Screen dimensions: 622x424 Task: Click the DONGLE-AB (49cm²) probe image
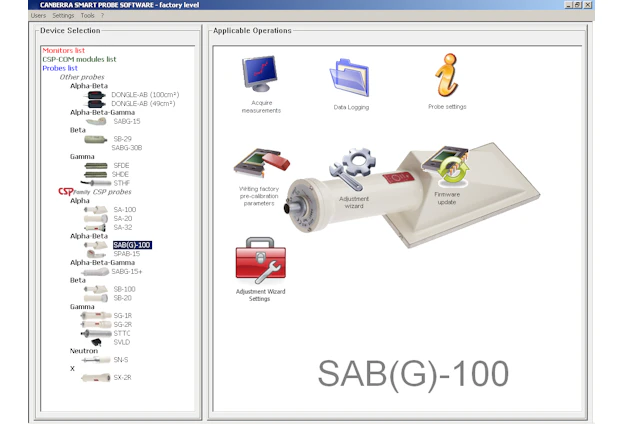click(x=96, y=104)
